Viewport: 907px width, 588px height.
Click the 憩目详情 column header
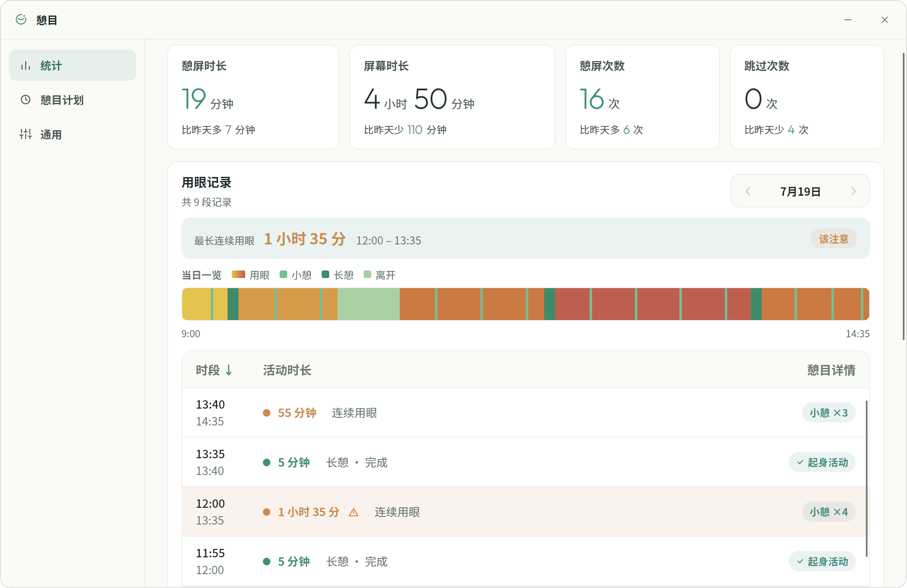(831, 370)
